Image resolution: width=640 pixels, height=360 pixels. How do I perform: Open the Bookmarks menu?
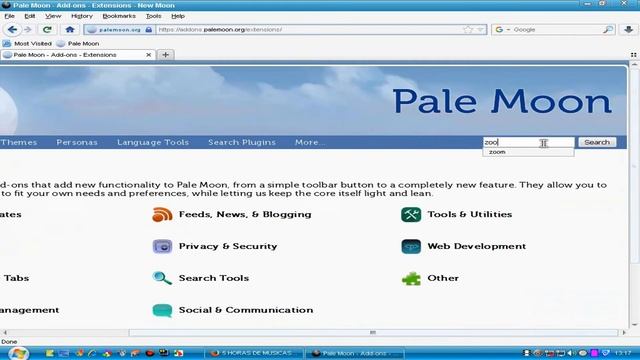click(x=119, y=16)
